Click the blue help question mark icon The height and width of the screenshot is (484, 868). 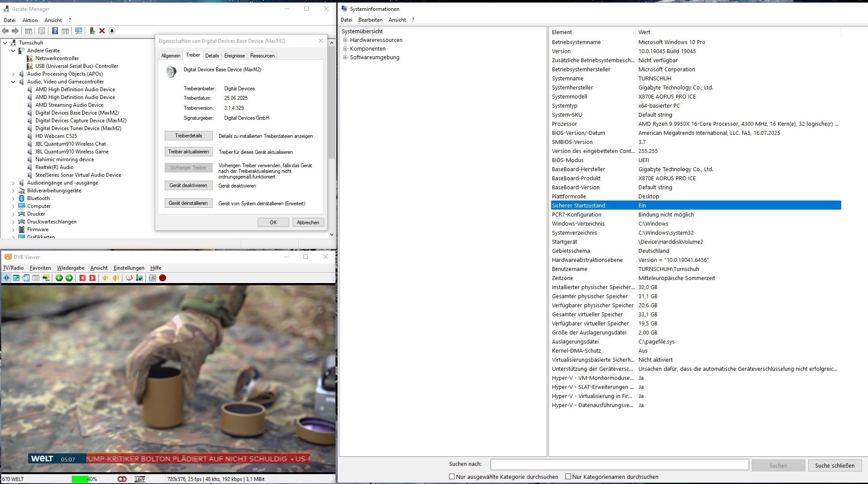[x=55, y=31]
